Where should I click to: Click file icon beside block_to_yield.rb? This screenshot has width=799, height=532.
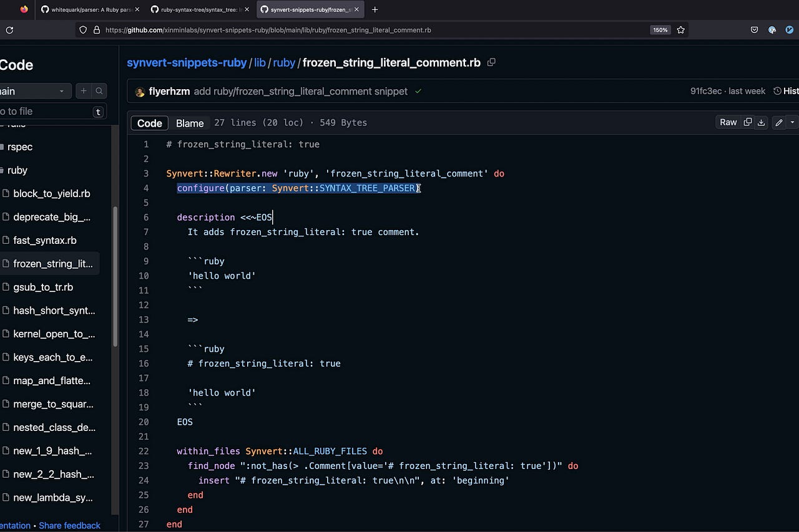[5, 193]
